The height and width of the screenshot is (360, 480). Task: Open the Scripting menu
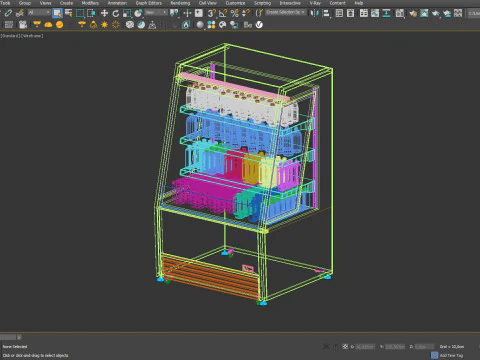click(262, 3)
